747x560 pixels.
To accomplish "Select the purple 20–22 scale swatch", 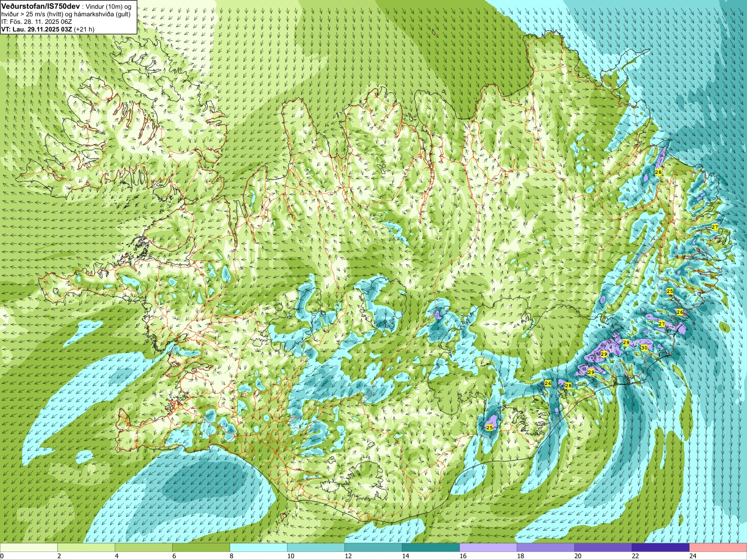I will tap(603, 548).
